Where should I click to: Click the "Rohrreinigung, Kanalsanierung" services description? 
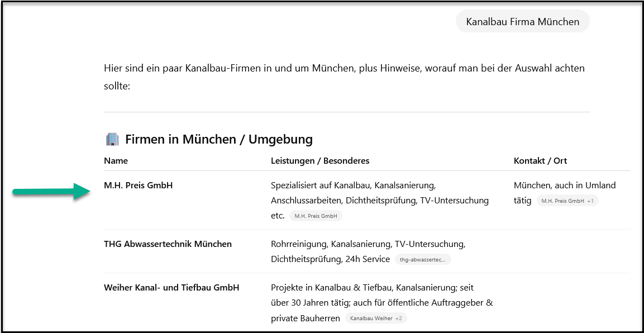(368, 244)
